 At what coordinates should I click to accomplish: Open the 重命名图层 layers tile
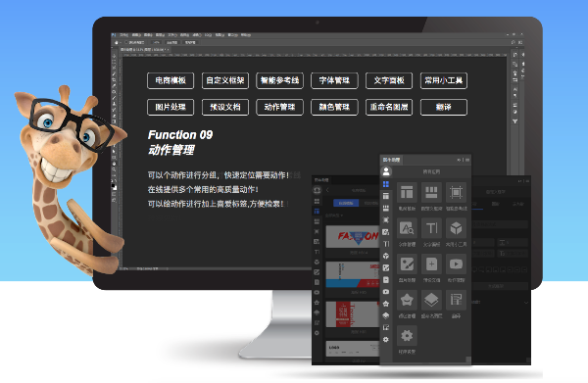(431, 300)
